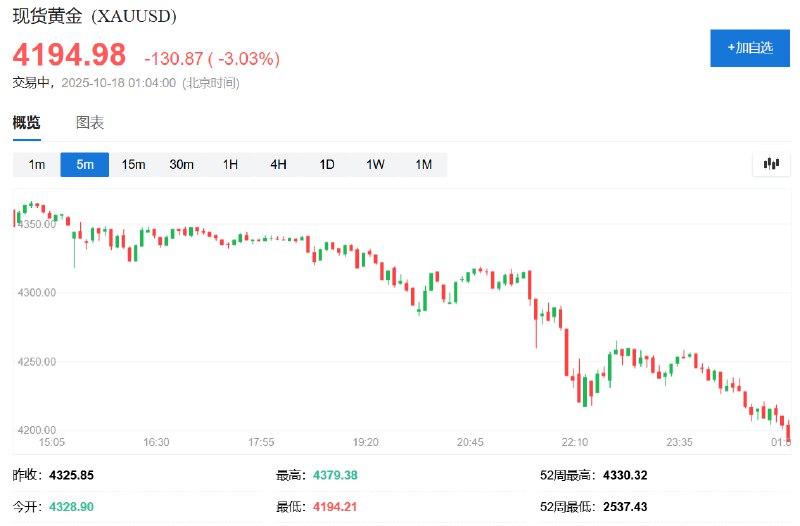This screenshot has width=800, height=526.
Task: Select the 概览 overview tab
Action: tap(27, 123)
